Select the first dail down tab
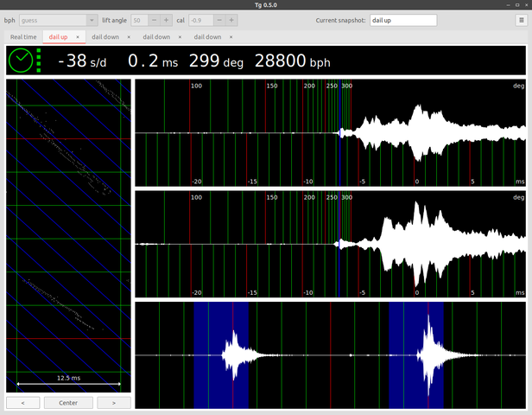 [x=105, y=37]
